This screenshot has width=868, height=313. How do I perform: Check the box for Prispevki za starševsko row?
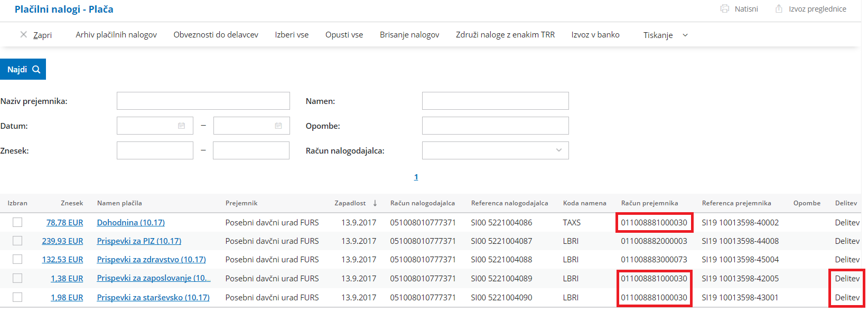click(17, 297)
